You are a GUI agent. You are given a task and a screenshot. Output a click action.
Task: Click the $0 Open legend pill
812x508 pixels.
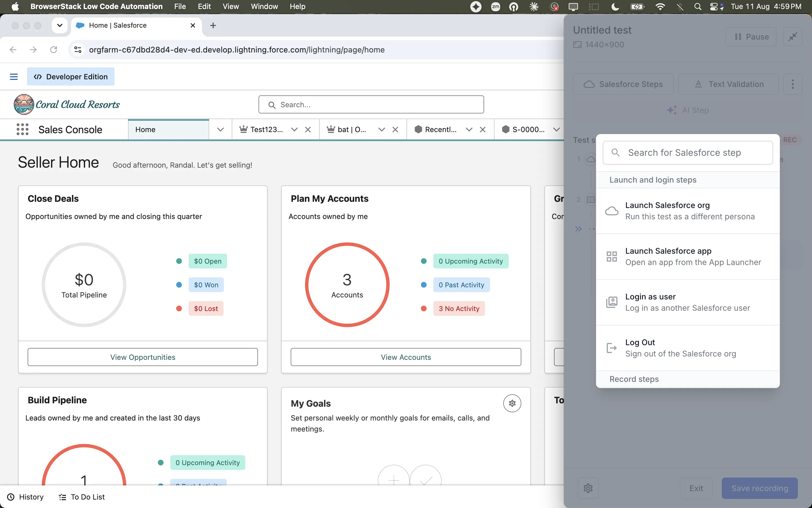point(208,261)
